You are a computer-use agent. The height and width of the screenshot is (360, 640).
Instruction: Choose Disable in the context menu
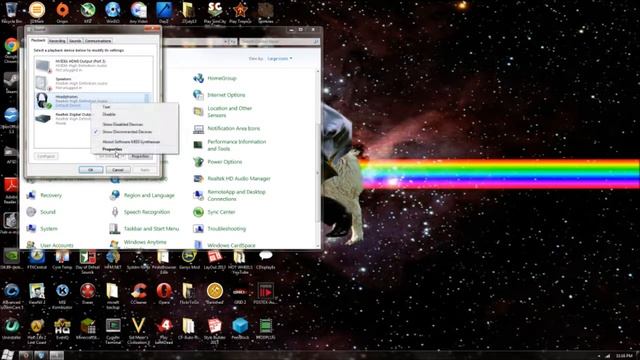(x=109, y=114)
